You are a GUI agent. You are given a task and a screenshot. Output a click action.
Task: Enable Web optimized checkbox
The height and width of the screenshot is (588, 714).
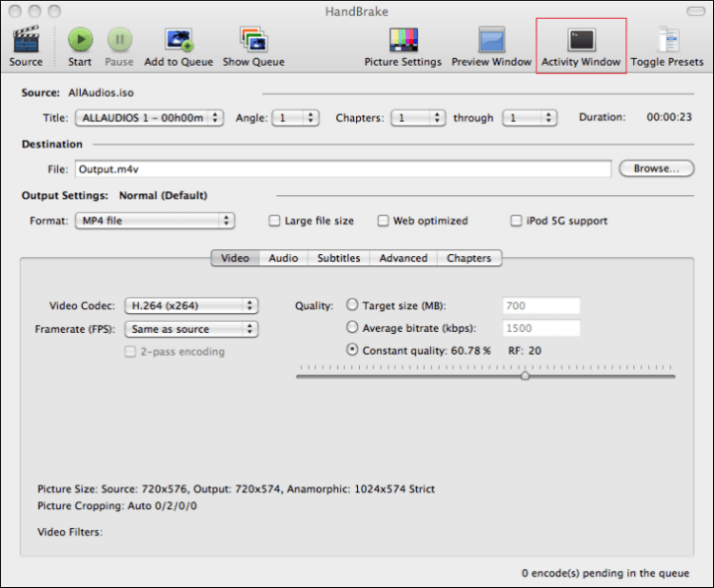point(383,221)
